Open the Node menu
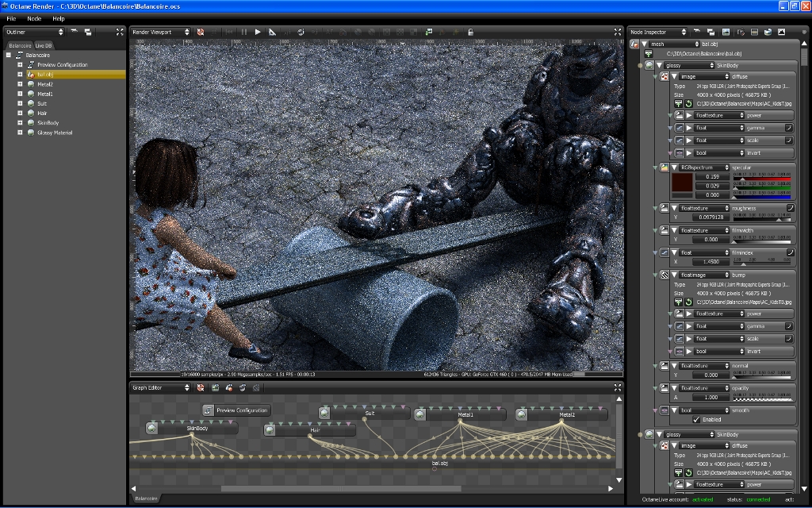 [34, 18]
